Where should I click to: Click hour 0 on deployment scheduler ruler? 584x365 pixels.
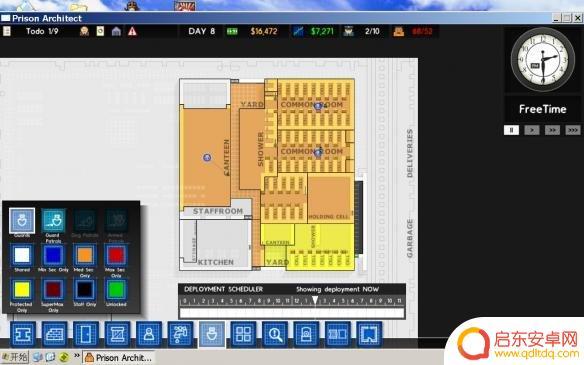click(x=185, y=301)
